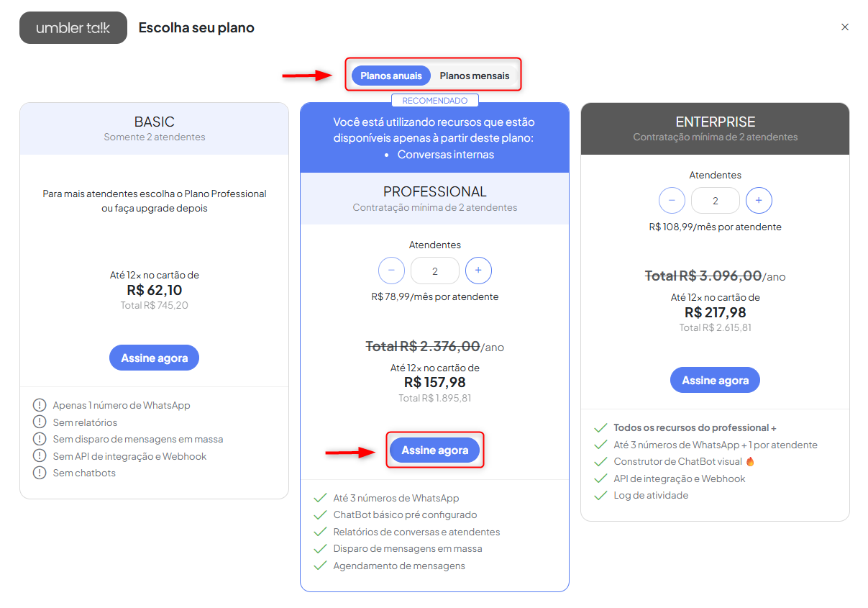This screenshot has width=868, height=608.
Task: Decrease Enterprise plan attendants with minus
Action: click(672, 201)
